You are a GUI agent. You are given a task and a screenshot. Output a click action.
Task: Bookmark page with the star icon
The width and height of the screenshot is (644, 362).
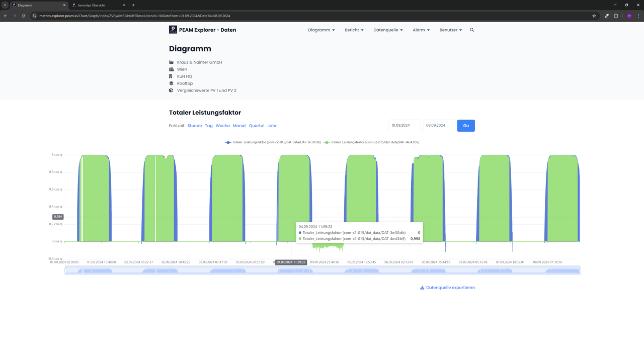coord(594,16)
